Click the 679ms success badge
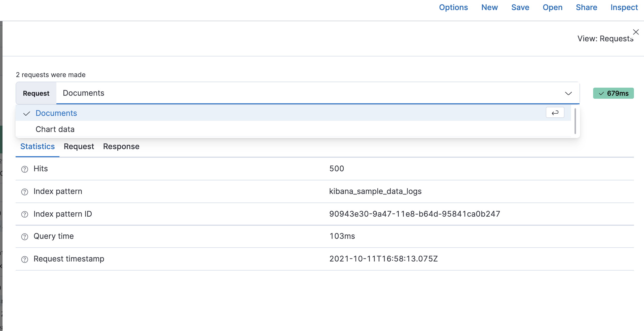Viewport: 644px width, 331px height. (x=613, y=93)
